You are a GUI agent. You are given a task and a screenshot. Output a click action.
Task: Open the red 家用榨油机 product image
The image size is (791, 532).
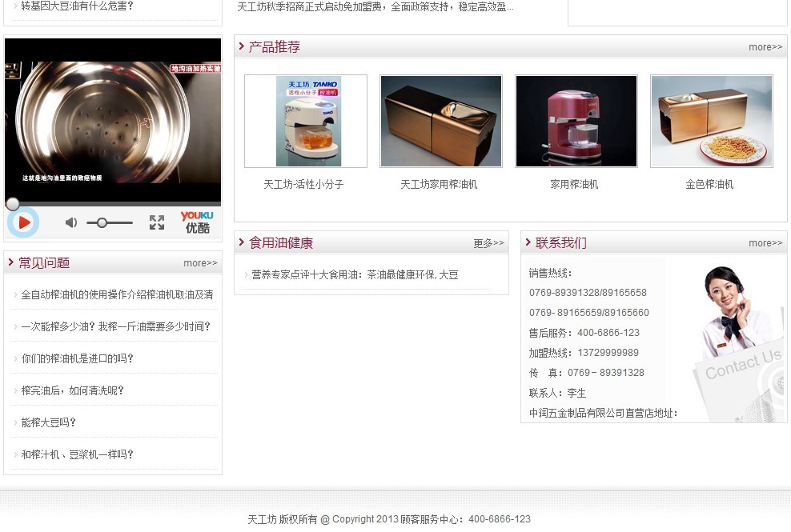[576, 121]
